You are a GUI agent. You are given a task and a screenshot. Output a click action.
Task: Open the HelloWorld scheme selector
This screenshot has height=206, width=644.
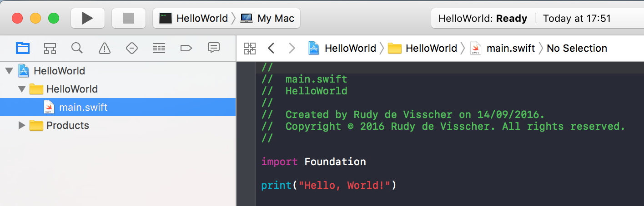[193, 19]
